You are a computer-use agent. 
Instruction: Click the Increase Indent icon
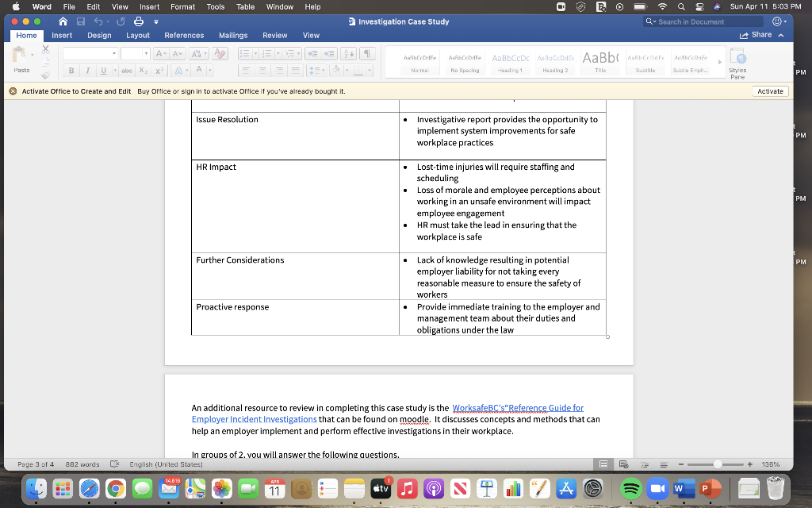click(330, 54)
